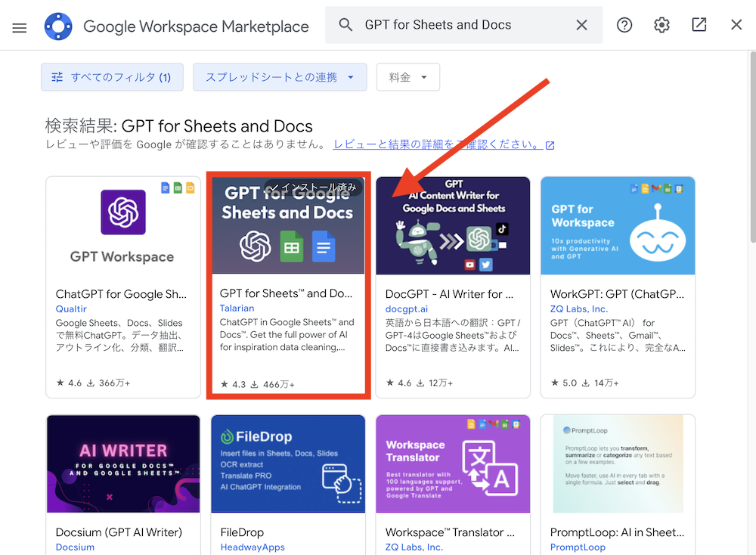Screen dimensions: 756x555
Task: Click ChatGPT in Google Sheets description text
Action: [287, 335]
